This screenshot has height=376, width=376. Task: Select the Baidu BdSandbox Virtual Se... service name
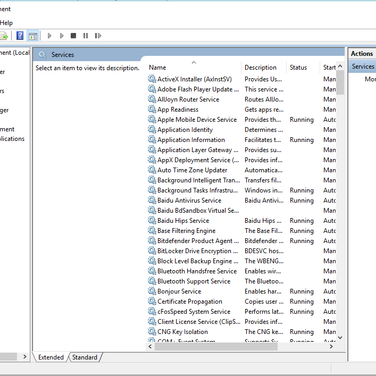(x=198, y=210)
